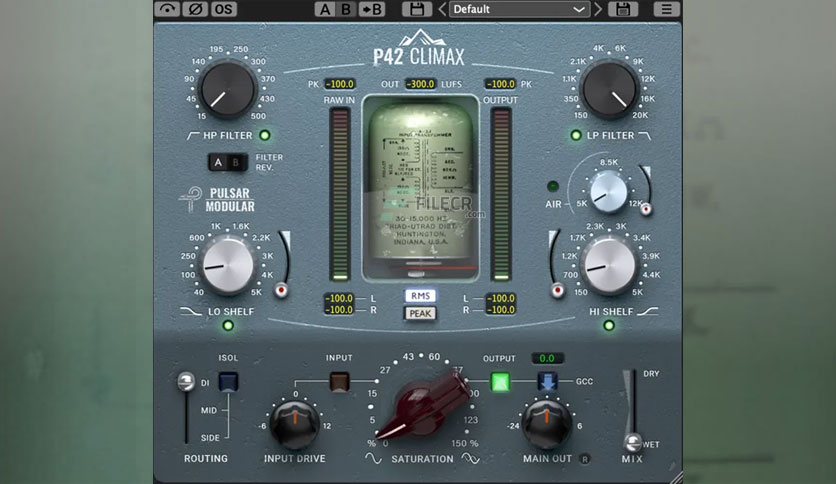
Task: Enable the OS oversampling button
Action: [223, 9]
